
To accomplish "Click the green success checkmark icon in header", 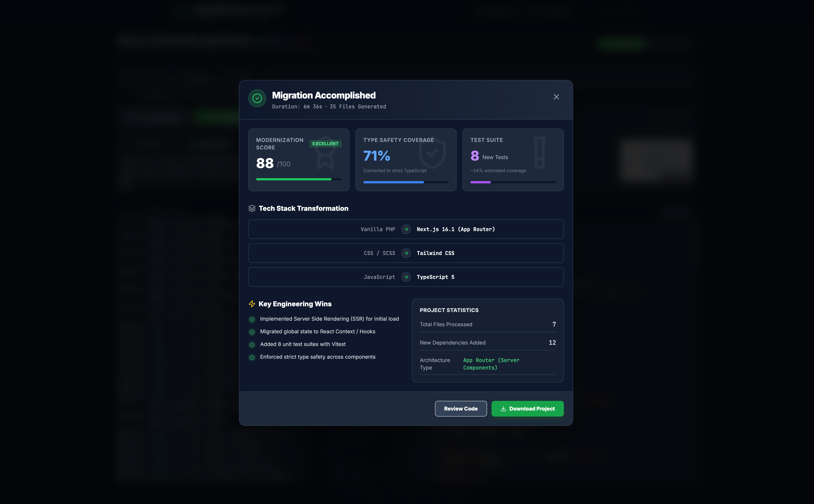I will pos(257,98).
